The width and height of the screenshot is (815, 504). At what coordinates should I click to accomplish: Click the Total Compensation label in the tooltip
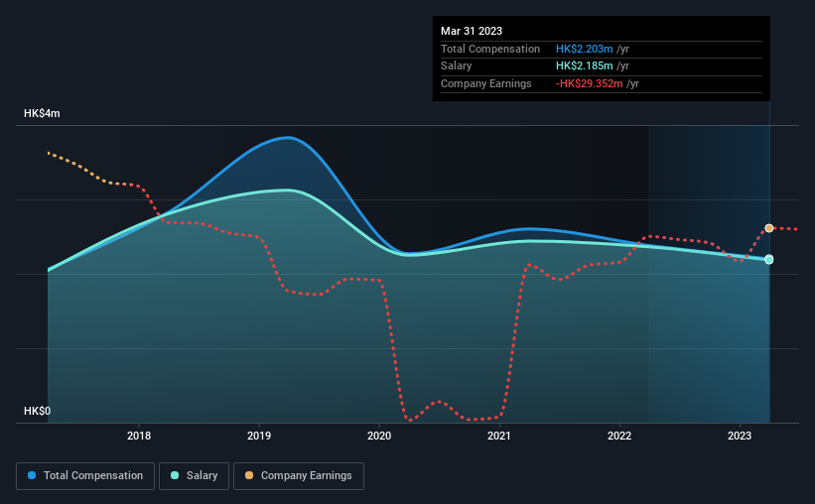pyautogui.click(x=490, y=49)
